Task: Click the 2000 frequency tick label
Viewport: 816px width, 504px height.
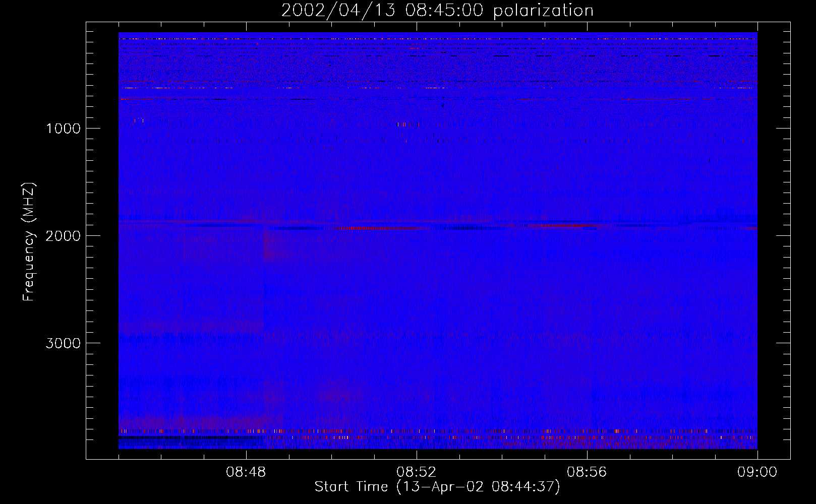Action: coord(63,236)
